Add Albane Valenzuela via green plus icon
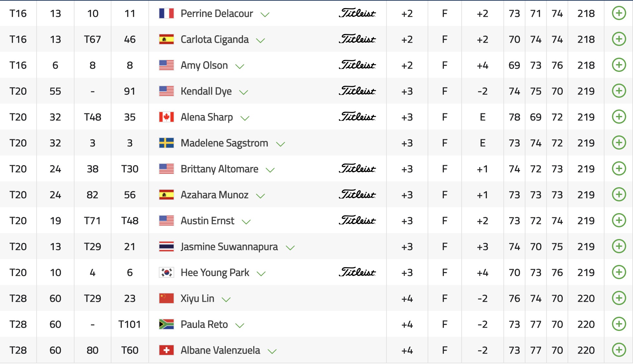 [x=619, y=350]
